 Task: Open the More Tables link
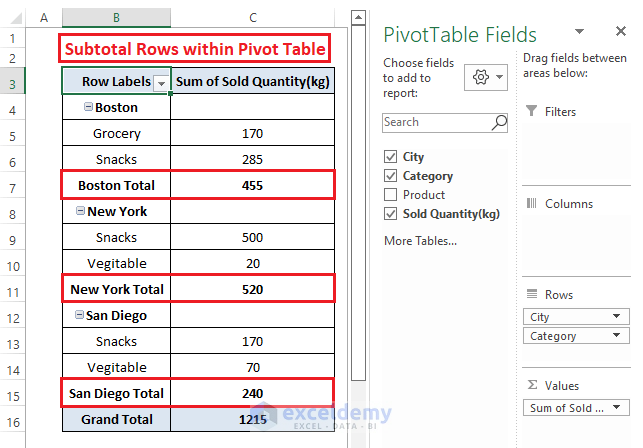tap(420, 241)
